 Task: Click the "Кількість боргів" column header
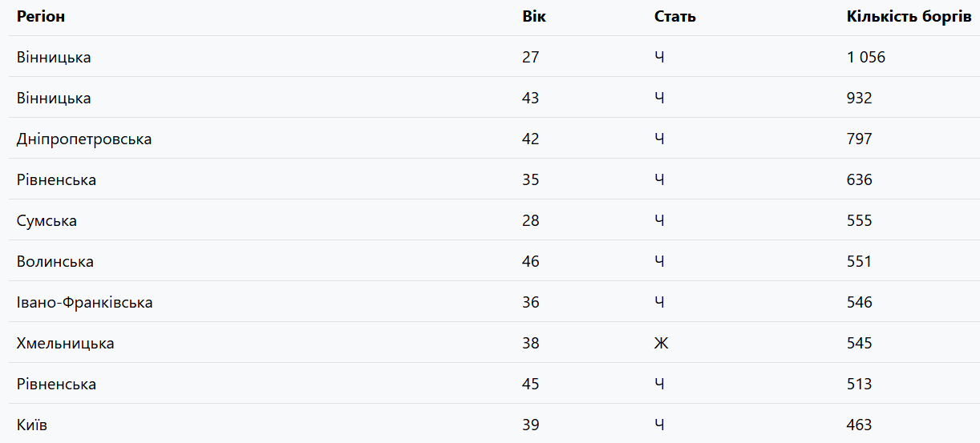909,17
